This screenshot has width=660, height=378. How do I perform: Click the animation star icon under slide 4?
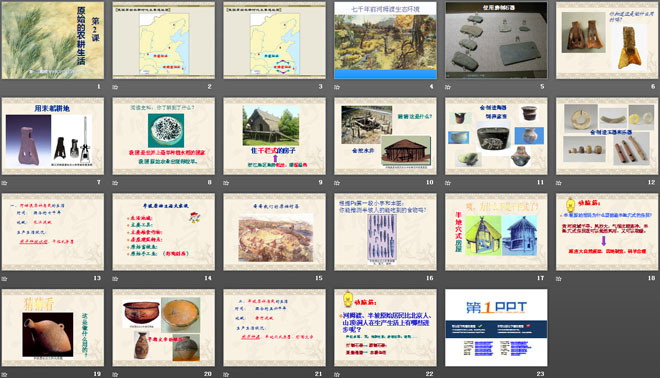pyautogui.click(x=337, y=87)
